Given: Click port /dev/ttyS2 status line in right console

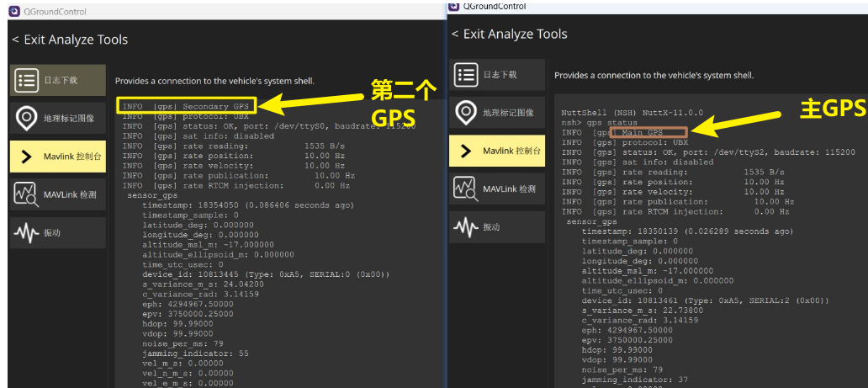Looking at the screenshot, I should coord(708,151).
